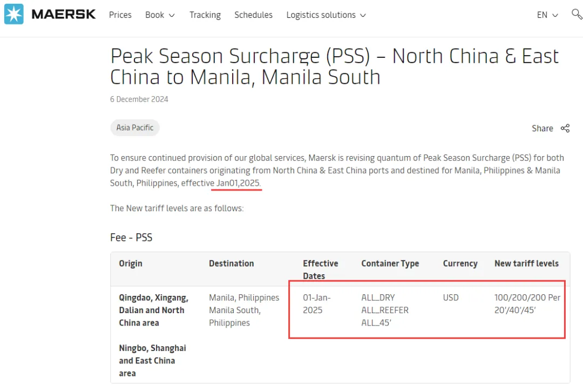Open the search magnifier icon

point(577,15)
